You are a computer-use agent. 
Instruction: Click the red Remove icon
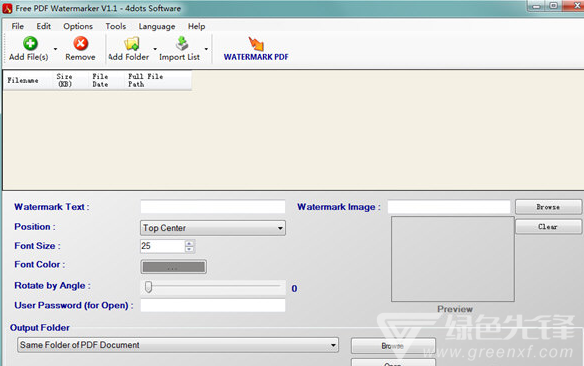click(x=80, y=43)
